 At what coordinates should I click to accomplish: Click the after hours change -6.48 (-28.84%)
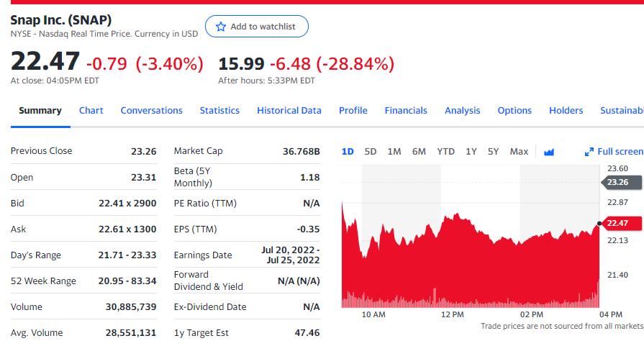[x=332, y=63]
